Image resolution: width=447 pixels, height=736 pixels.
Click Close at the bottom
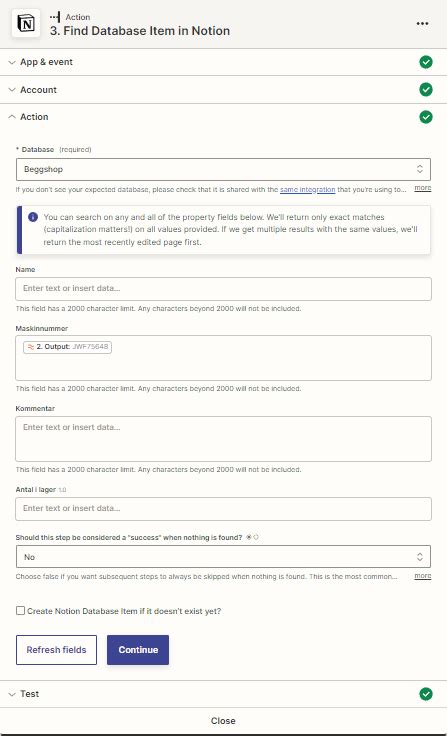coord(223,721)
